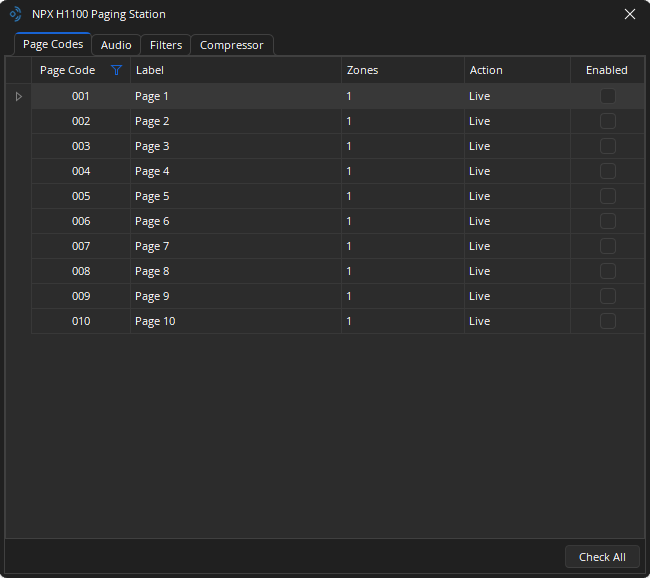Screen dimensions: 650x578
Task: Open the Action cell for Page 2
Action: [516, 121]
